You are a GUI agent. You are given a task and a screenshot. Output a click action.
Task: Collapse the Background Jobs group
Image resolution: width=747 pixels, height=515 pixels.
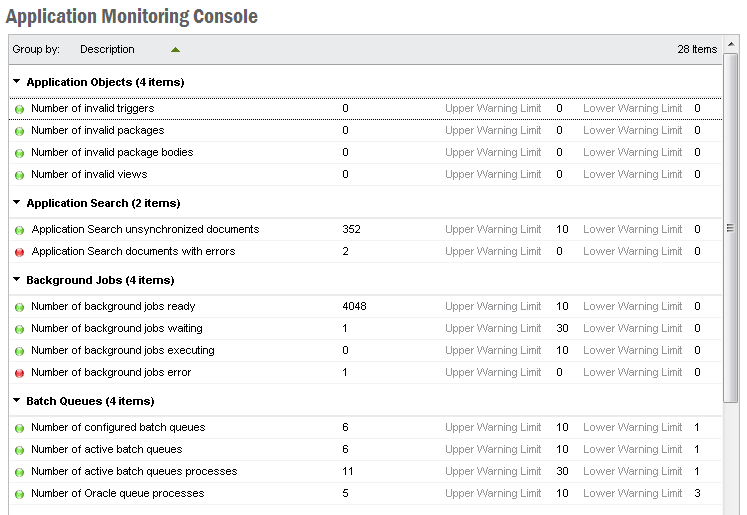click(17, 280)
